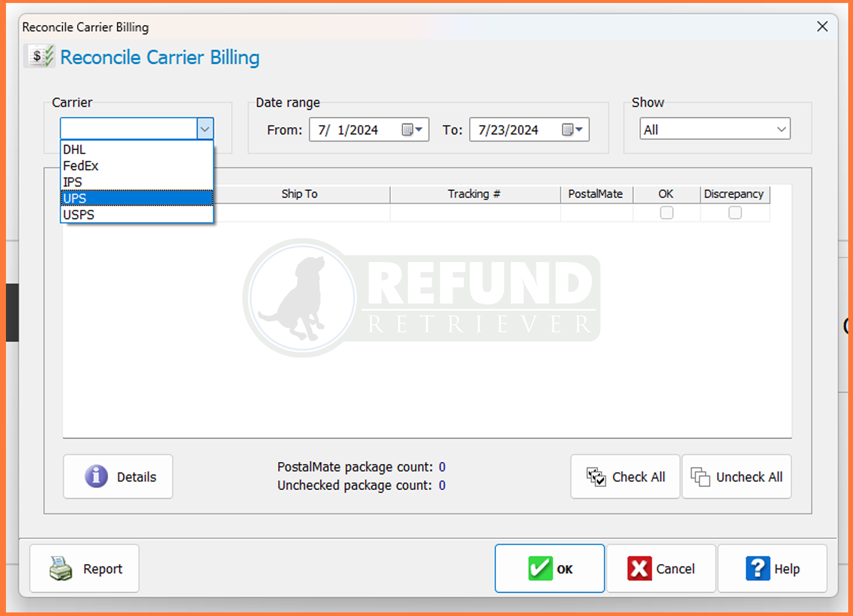Image resolution: width=853 pixels, height=616 pixels.
Task: Tick the Discrepancy column checkbox
Action: (735, 212)
